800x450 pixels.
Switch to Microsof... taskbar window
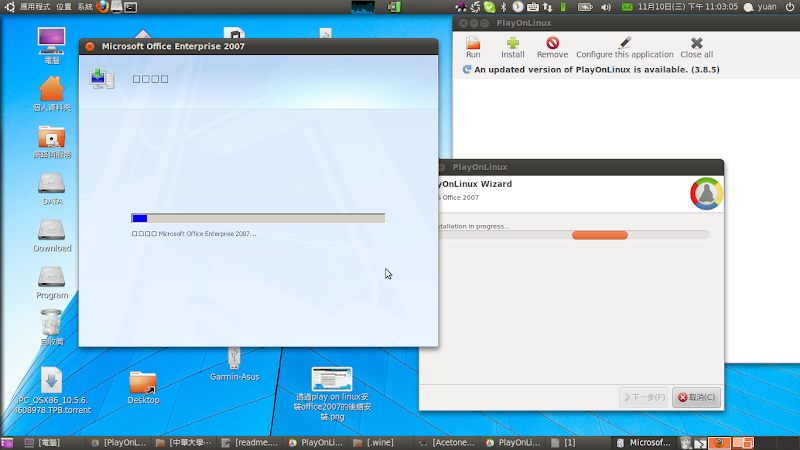(644, 443)
